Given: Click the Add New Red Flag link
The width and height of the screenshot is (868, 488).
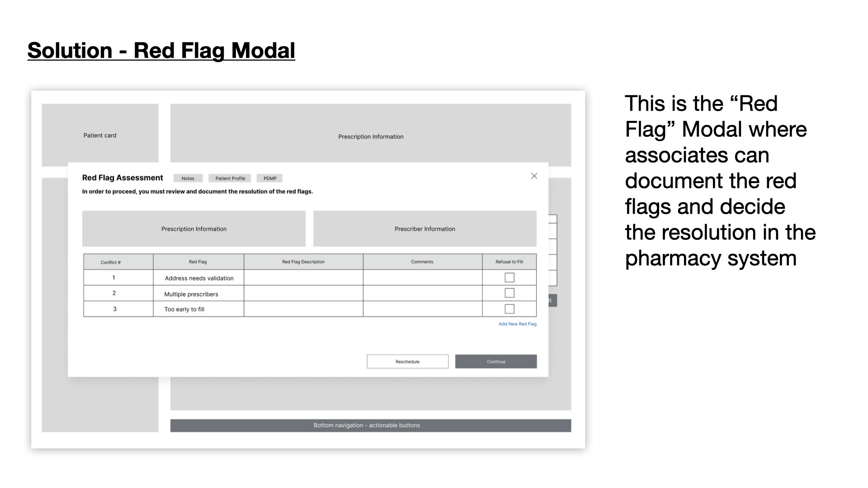Looking at the screenshot, I should pyautogui.click(x=517, y=324).
